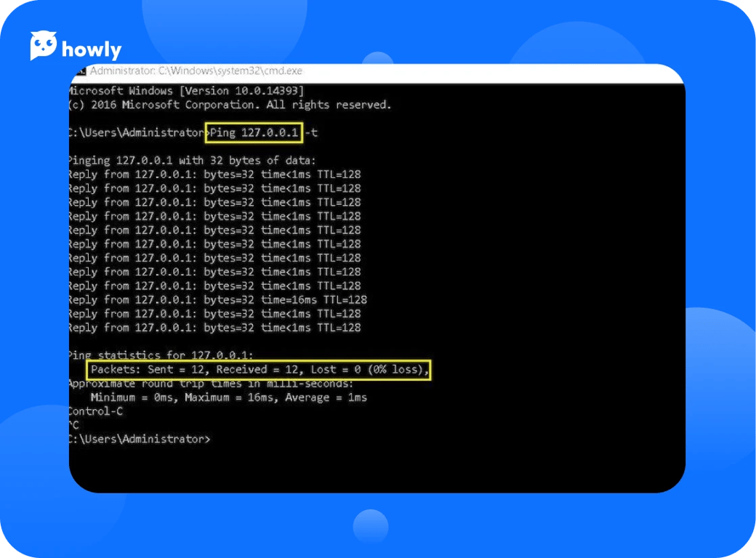756x558 pixels.
Task: Click the 2016 Microsoft Corporation copyright line
Action: 229,105
